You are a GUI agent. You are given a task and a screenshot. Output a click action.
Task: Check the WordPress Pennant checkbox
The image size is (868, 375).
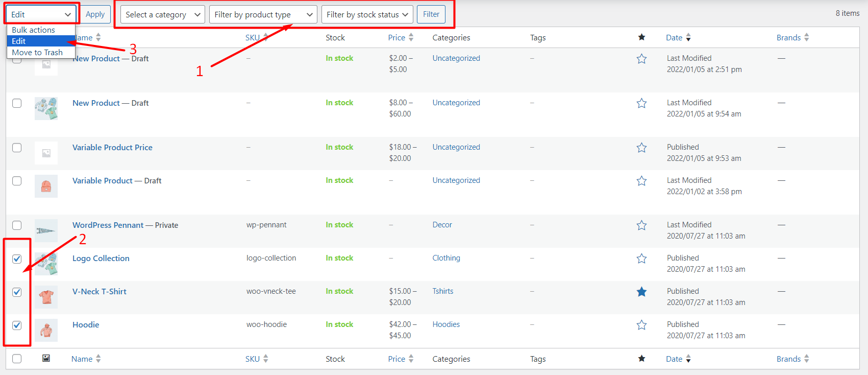(17, 225)
